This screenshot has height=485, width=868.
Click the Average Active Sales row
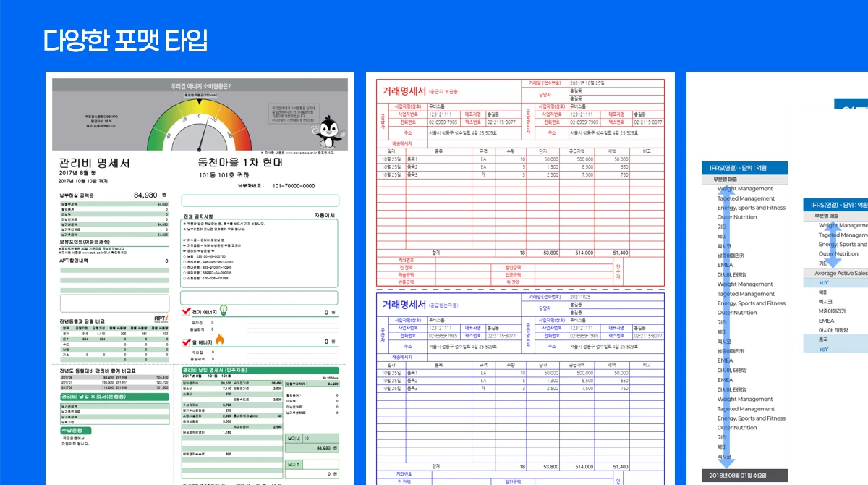tap(835, 273)
